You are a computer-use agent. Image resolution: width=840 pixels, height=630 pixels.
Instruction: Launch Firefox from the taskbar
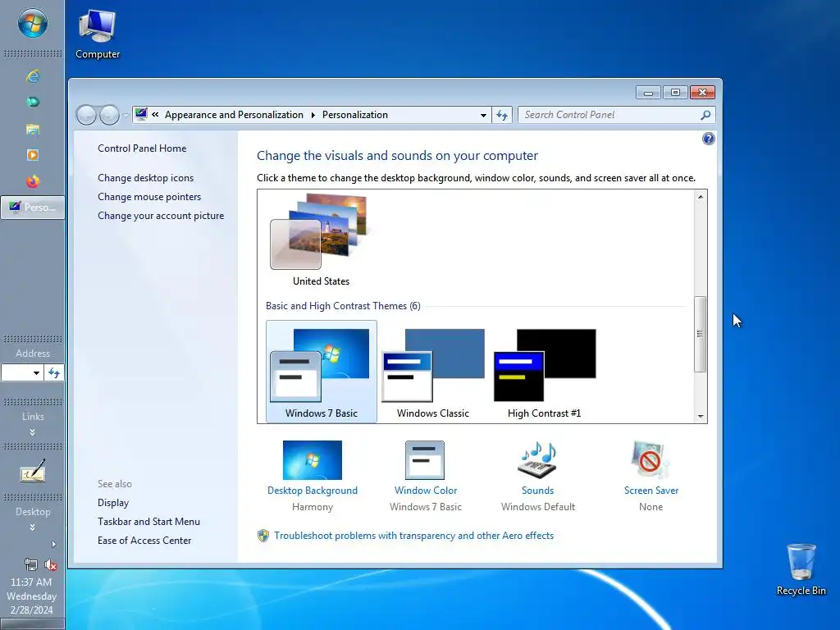pos(33,181)
